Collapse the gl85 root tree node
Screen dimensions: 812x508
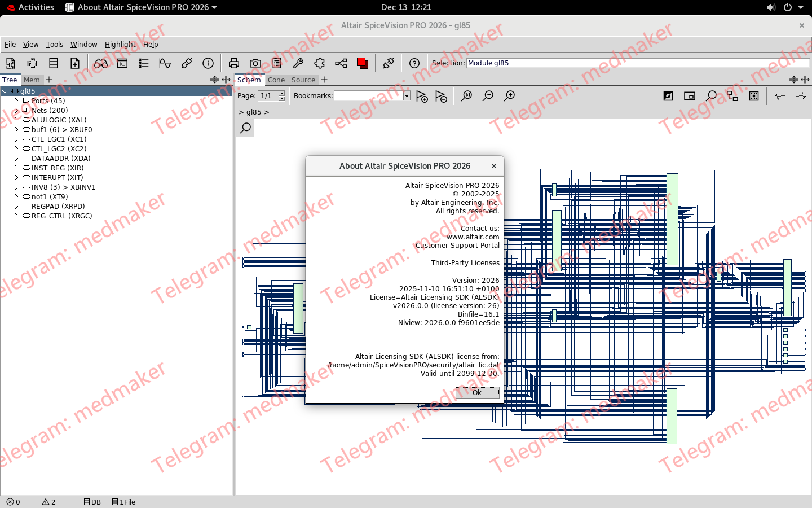tap(5, 90)
